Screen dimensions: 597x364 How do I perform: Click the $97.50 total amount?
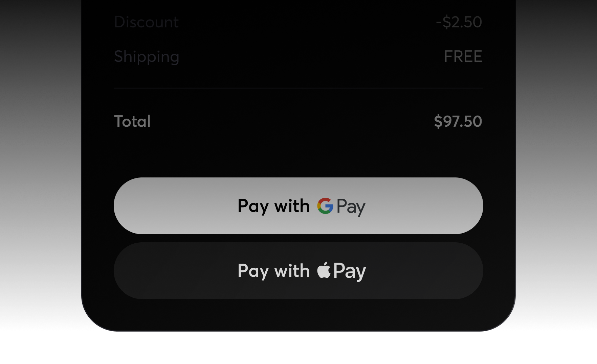pos(458,121)
